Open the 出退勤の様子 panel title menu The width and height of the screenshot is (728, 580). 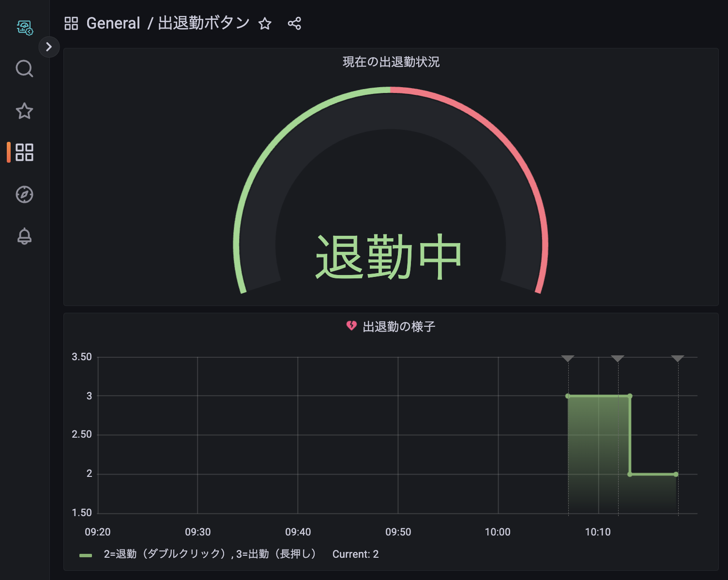click(x=399, y=327)
